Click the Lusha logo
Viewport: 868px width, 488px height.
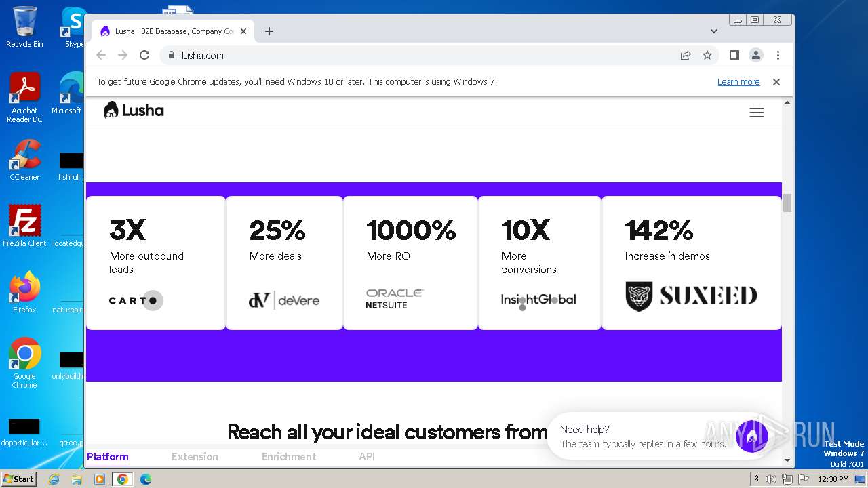click(134, 110)
